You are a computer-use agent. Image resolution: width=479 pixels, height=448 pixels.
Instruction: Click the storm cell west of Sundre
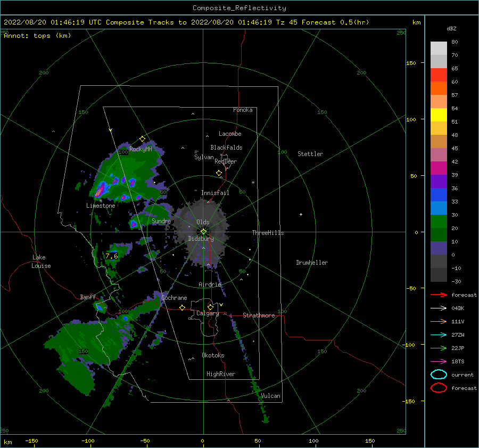click(134, 224)
